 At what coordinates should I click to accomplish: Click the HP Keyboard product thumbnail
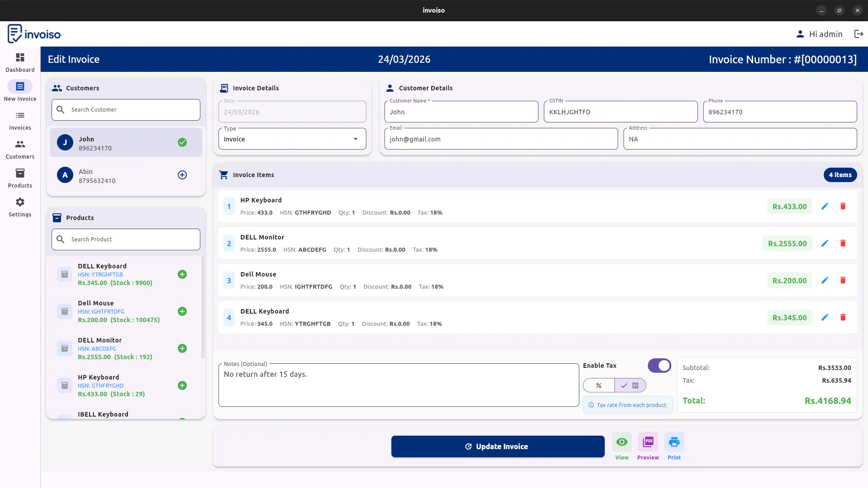pos(65,385)
